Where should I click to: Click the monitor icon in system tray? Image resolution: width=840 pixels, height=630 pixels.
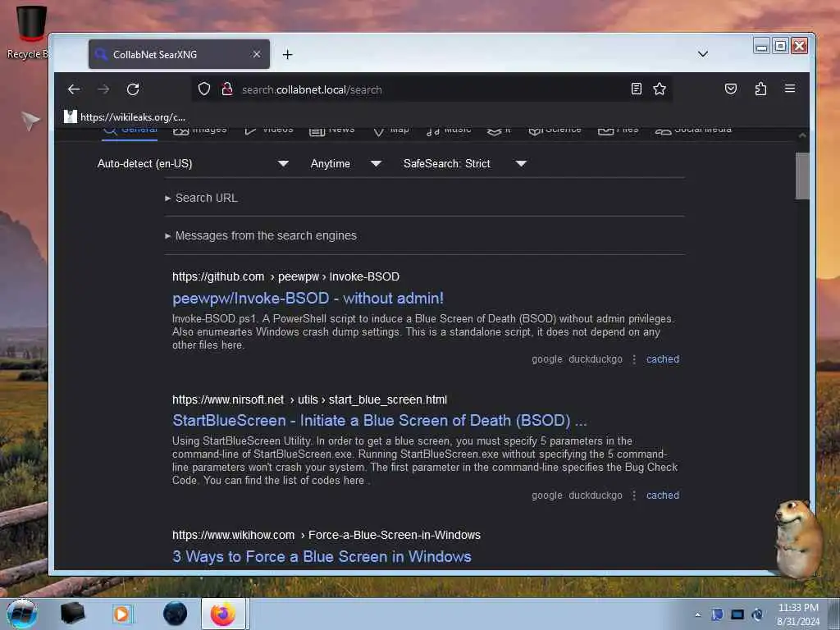click(737, 614)
